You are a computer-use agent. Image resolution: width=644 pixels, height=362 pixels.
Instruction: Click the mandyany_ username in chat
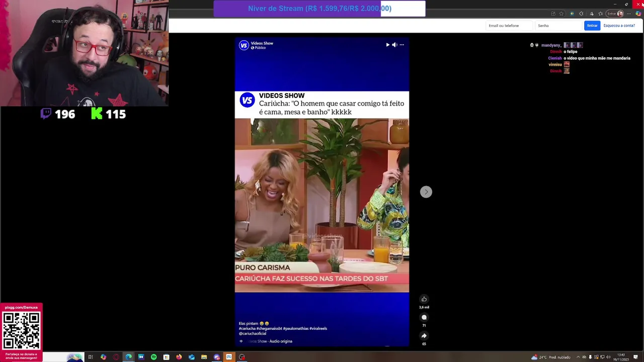point(551,45)
